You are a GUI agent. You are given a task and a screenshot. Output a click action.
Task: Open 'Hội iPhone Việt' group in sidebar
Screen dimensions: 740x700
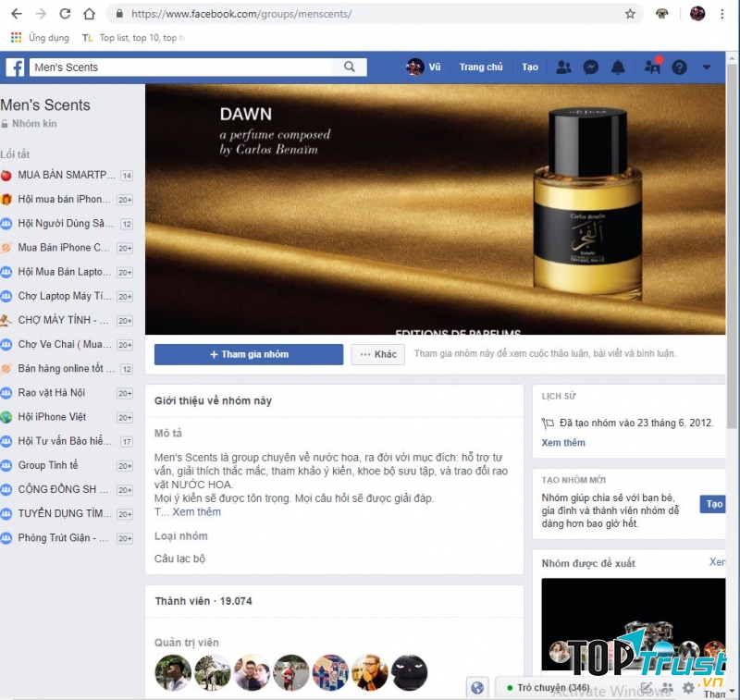(x=55, y=417)
